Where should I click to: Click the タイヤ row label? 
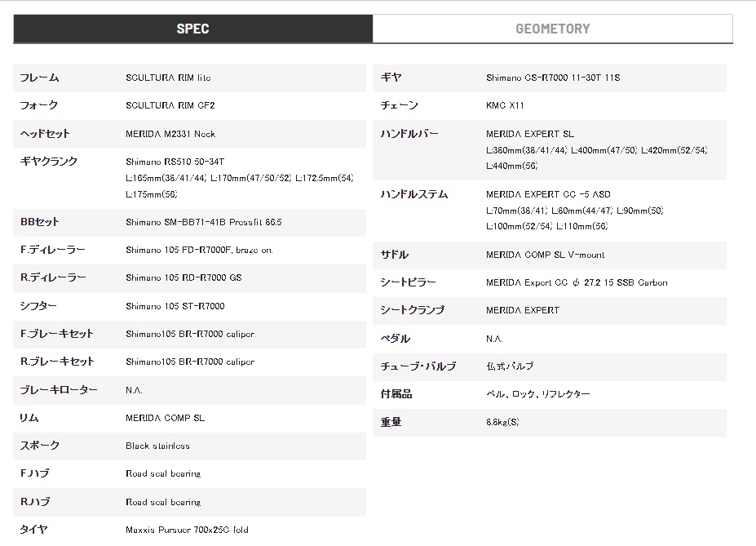point(33,529)
